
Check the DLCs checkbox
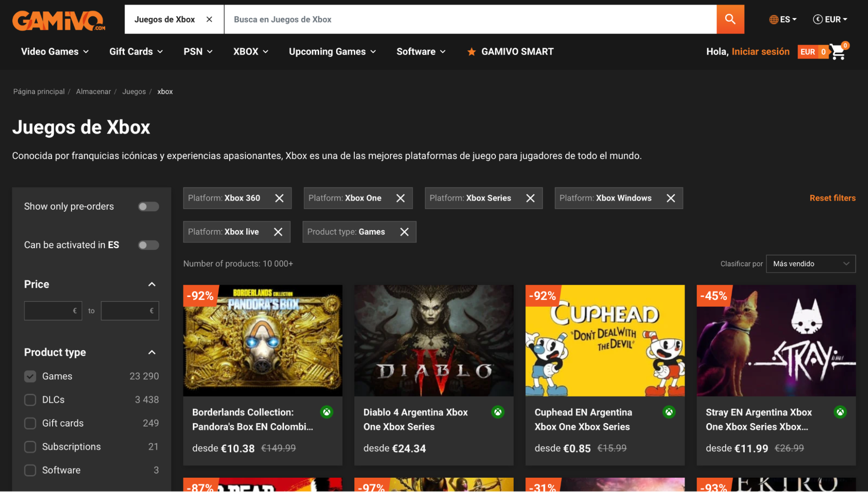(x=30, y=400)
